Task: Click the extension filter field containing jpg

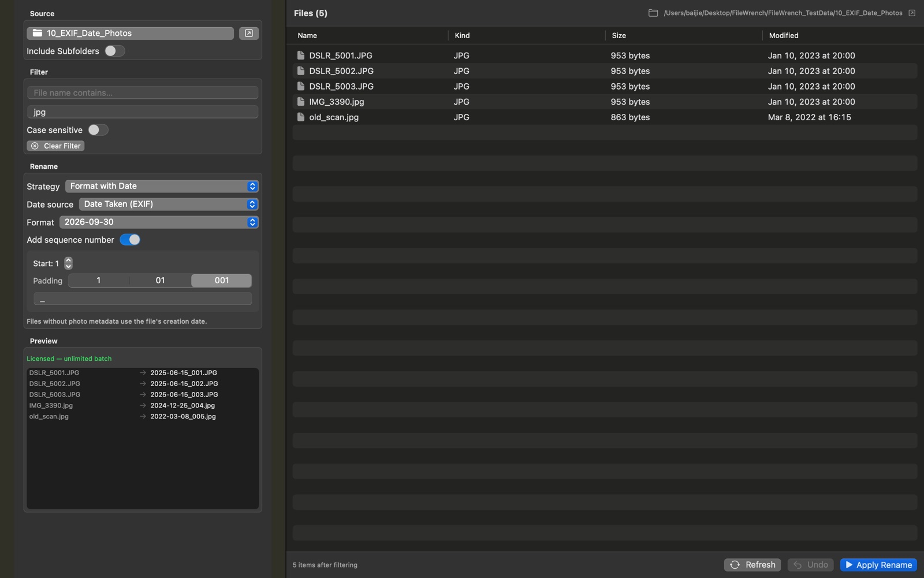Action: (x=143, y=112)
